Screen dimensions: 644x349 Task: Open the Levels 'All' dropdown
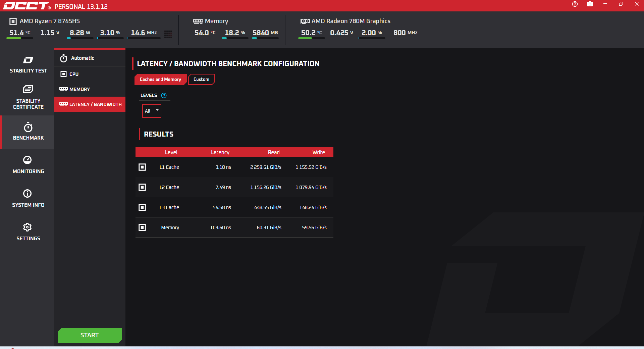pyautogui.click(x=152, y=111)
